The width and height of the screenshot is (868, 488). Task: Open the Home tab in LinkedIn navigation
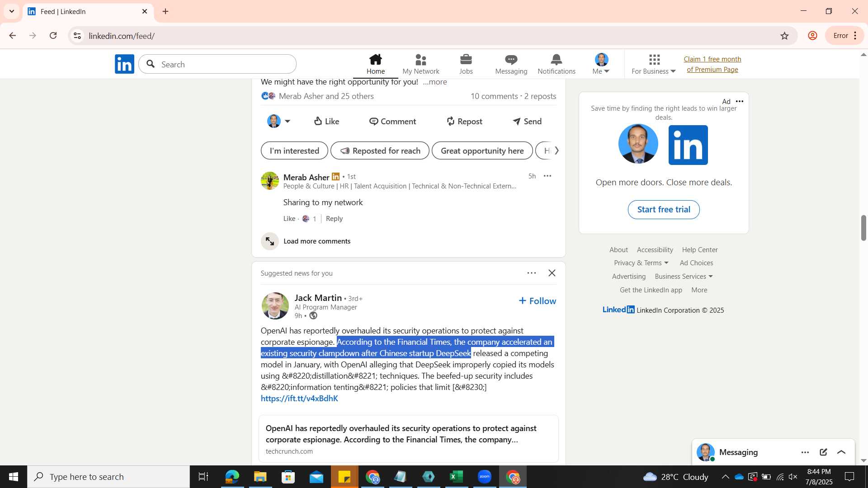[376, 64]
